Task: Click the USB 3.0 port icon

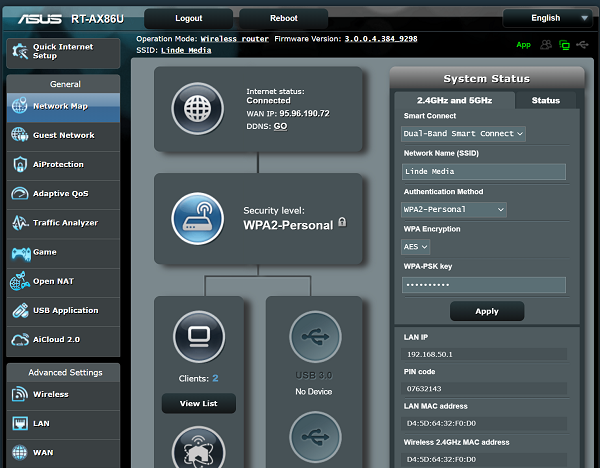Action: [315, 337]
